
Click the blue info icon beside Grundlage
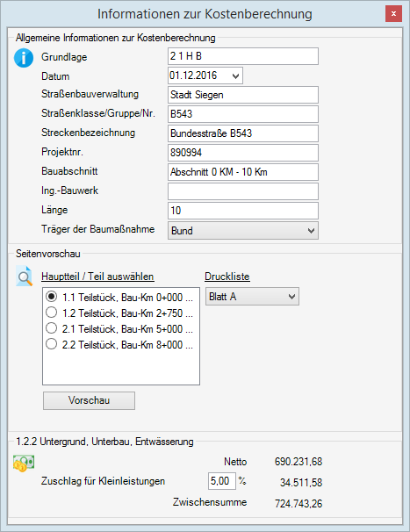pyautogui.click(x=24, y=58)
